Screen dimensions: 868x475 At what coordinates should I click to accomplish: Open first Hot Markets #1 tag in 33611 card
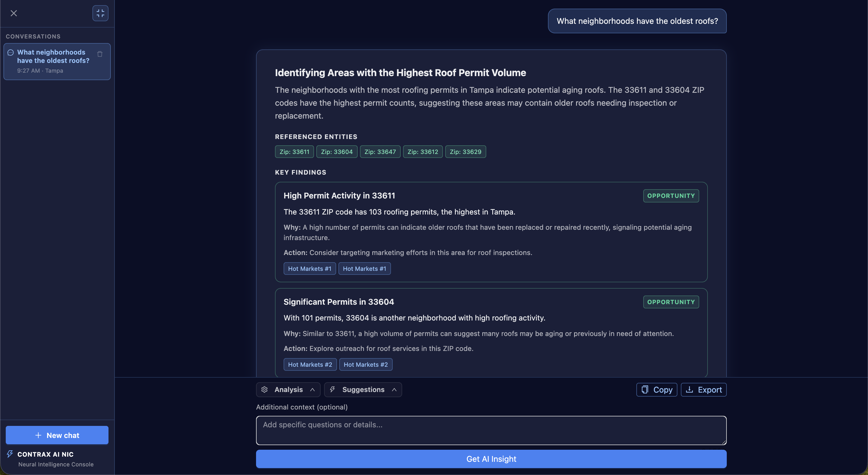[x=309, y=268]
